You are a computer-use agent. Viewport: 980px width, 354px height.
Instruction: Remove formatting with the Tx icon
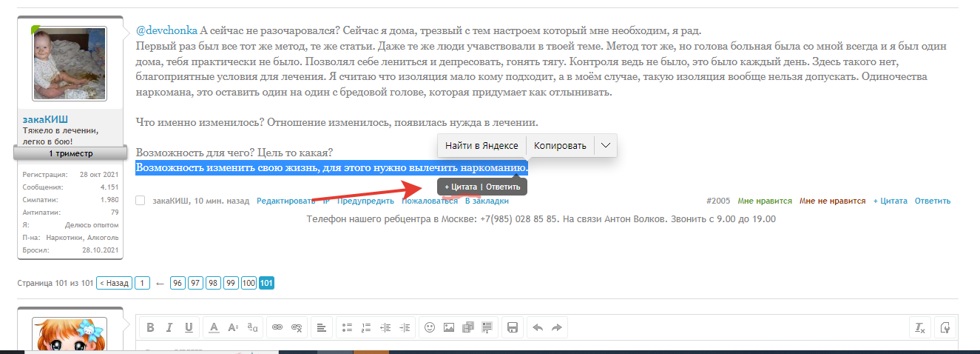919,327
